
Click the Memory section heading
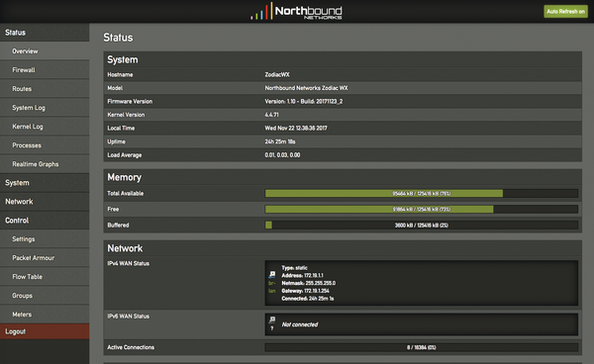pyautogui.click(x=125, y=177)
